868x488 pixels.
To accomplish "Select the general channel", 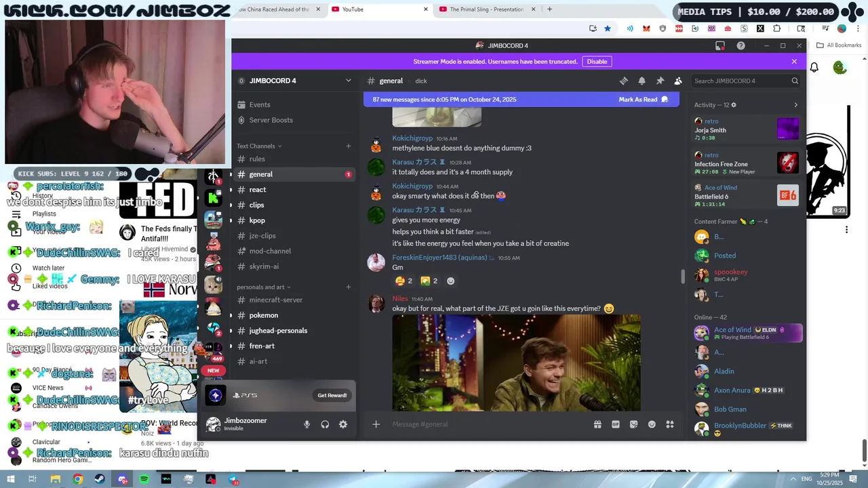I will point(293,174).
